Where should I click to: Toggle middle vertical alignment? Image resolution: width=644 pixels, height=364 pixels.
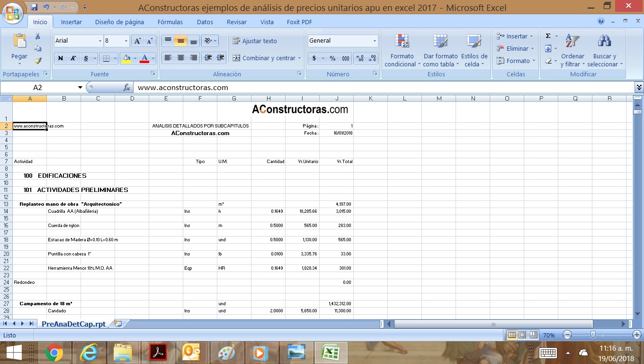(180, 41)
